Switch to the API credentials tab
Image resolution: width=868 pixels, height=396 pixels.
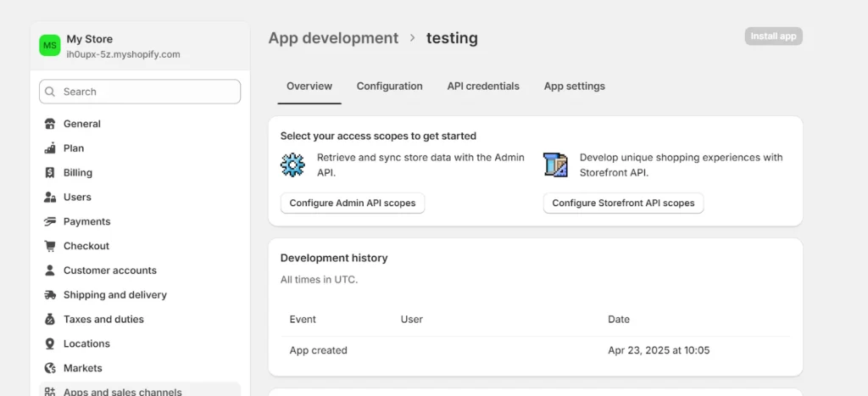tap(483, 86)
